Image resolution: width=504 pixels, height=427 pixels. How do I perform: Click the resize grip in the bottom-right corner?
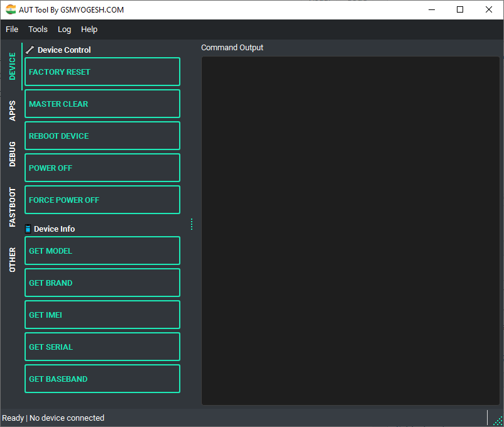point(498,421)
